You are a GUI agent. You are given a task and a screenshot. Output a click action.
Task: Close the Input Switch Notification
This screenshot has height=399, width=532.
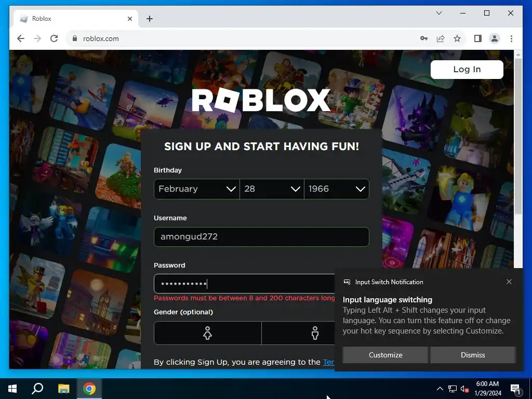509,282
